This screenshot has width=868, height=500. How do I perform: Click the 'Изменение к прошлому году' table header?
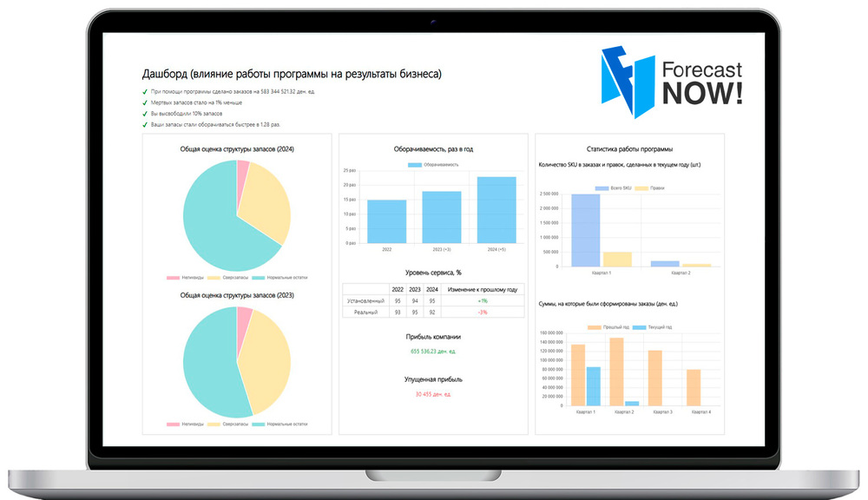click(x=482, y=289)
